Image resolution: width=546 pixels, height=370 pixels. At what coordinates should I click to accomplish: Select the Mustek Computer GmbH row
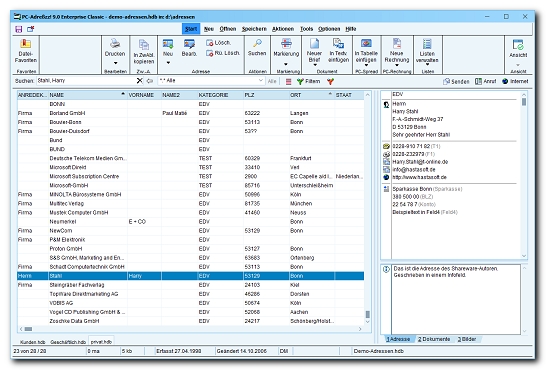(190, 213)
